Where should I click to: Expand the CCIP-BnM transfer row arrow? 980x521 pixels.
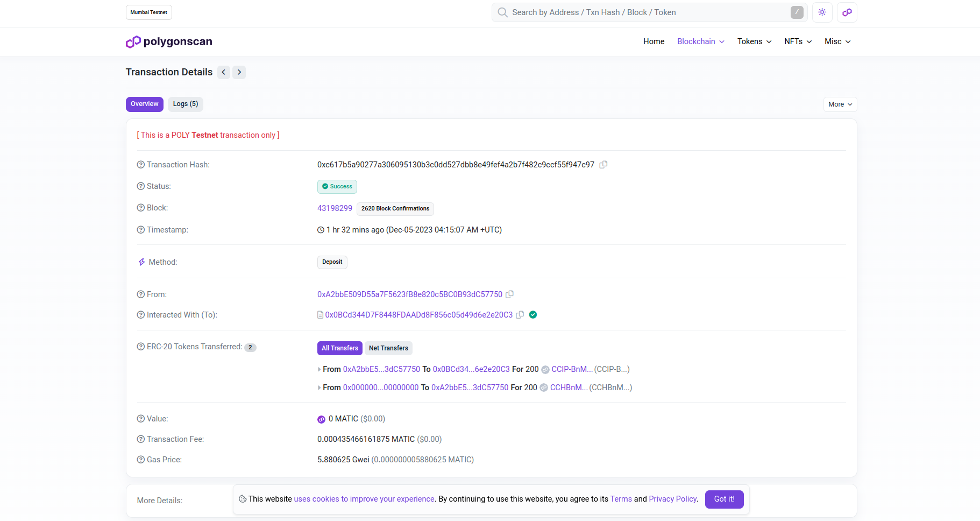(319, 370)
